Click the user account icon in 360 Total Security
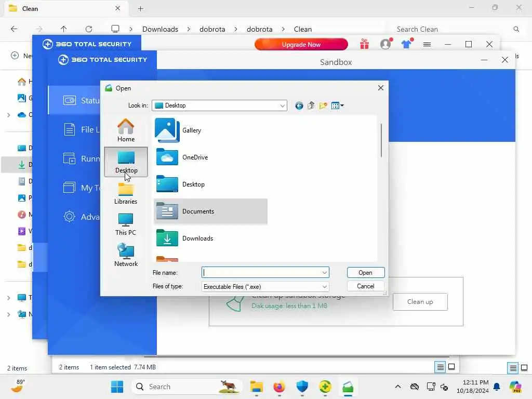Viewport: 532px width, 399px height. (x=386, y=44)
